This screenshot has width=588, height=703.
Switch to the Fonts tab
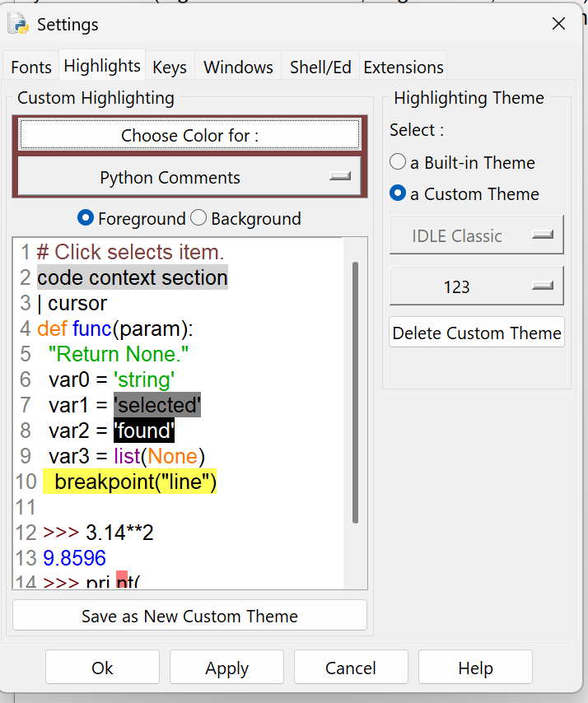[x=31, y=68]
